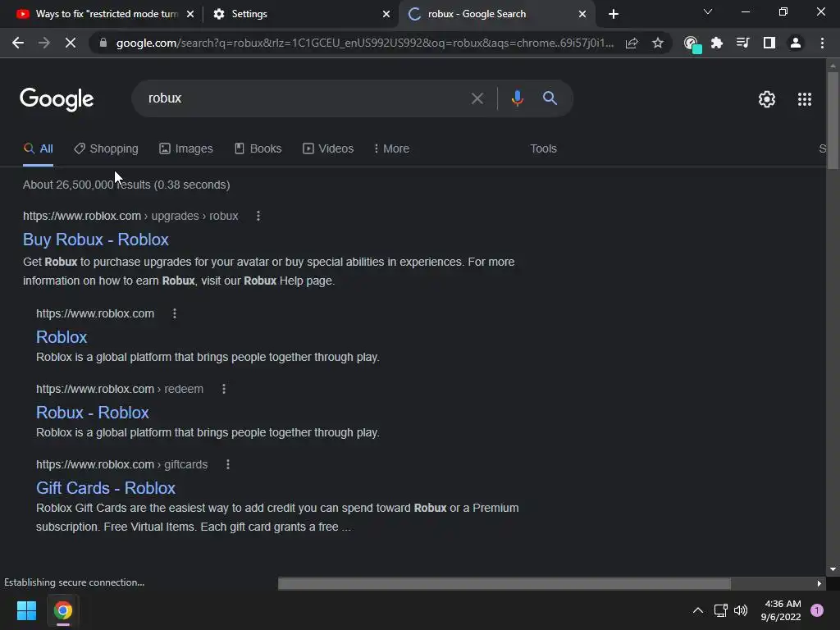Close the robux Google Search tab
The image size is (840, 630).
pos(582,14)
